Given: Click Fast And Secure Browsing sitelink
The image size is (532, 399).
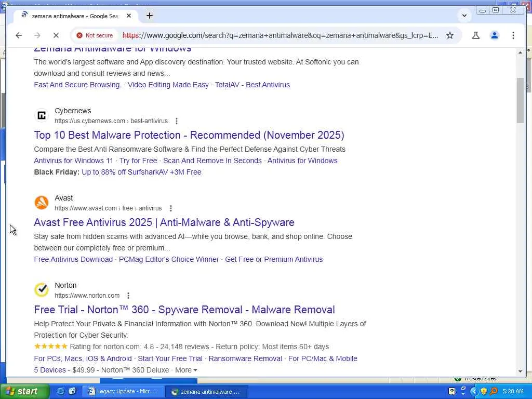Looking at the screenshot, I should 77,85.
